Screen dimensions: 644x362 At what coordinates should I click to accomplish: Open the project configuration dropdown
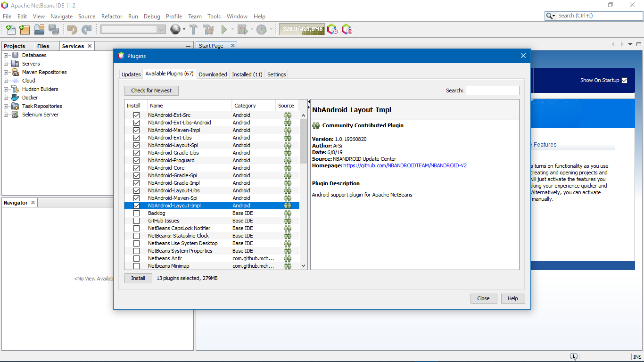(x=161, y=29)
